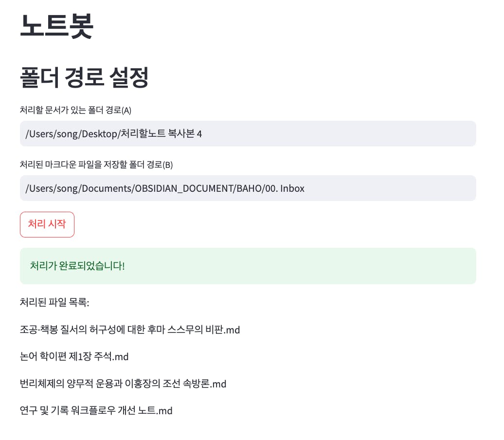This screenshot has height=440, width=504.
Task: Click the 처리된 파일 목록: text
Action: 54,303
